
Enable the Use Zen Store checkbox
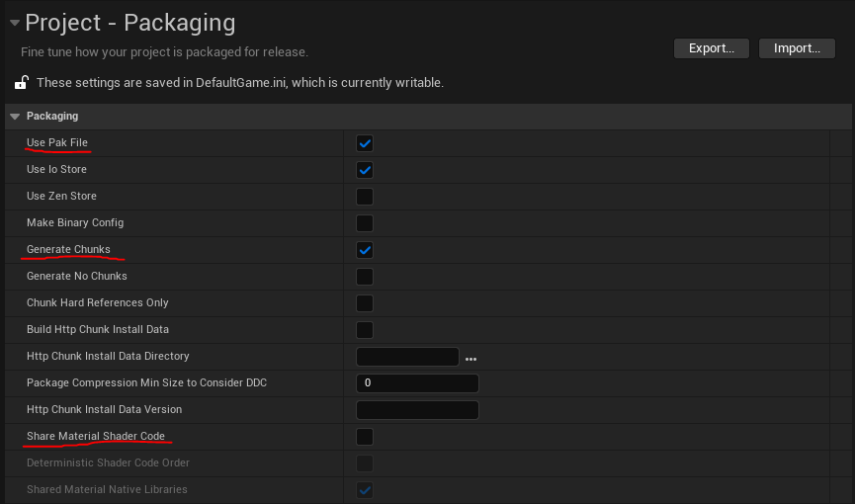[365, 197]
